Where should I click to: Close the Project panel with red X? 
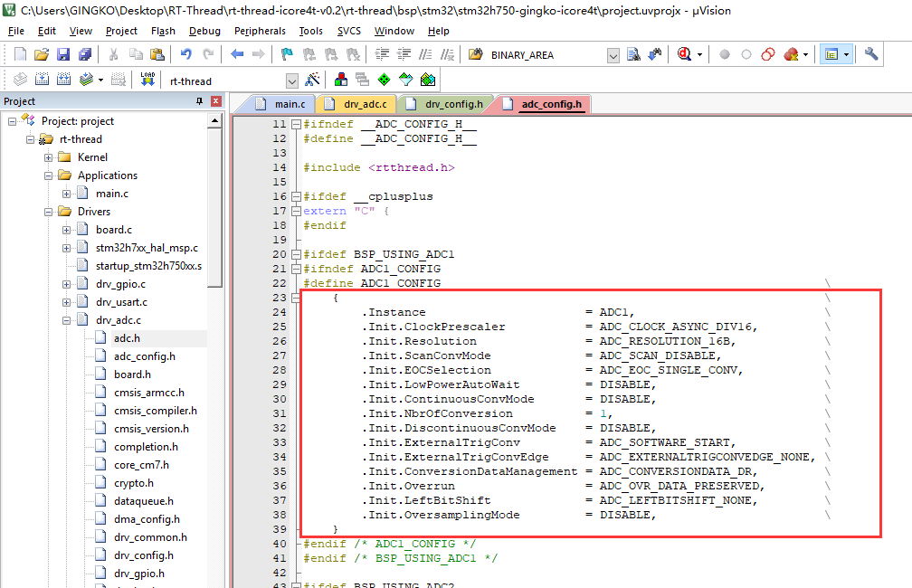216,101
